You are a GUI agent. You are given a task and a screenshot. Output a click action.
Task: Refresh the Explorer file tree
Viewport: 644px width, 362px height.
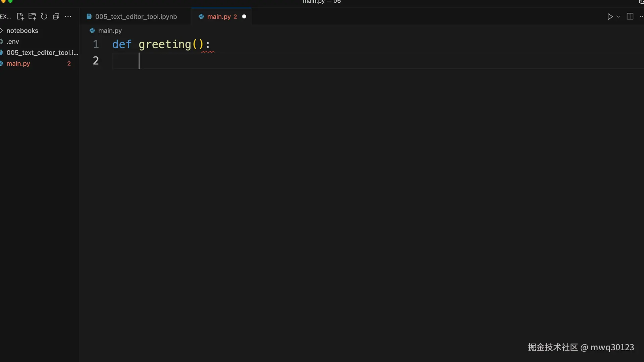44,16
